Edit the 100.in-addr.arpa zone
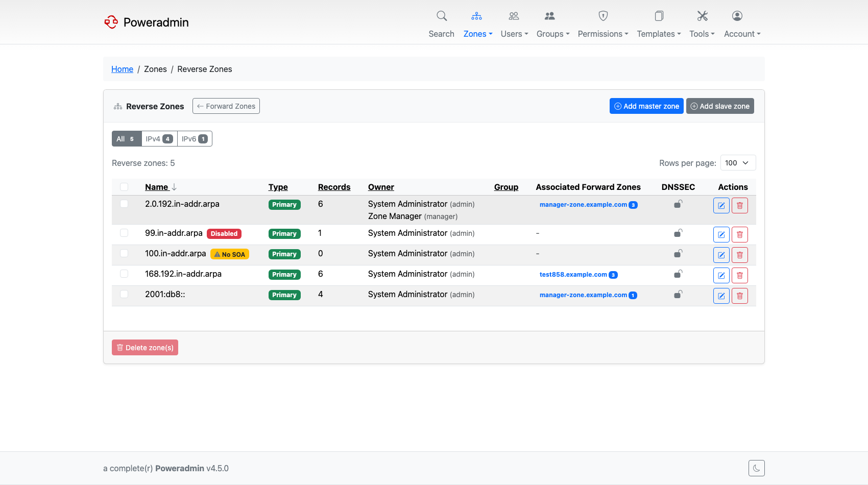868x485 pixels. [x=721, y=255]
